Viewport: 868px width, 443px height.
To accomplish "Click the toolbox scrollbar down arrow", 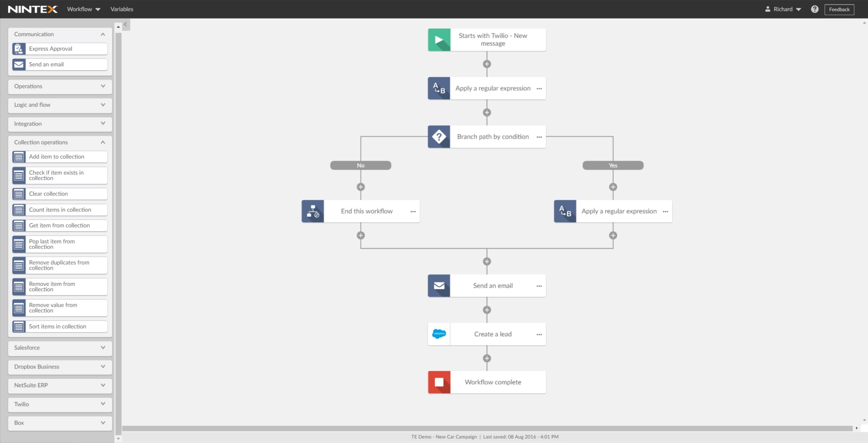I will (x=119, y=438).
